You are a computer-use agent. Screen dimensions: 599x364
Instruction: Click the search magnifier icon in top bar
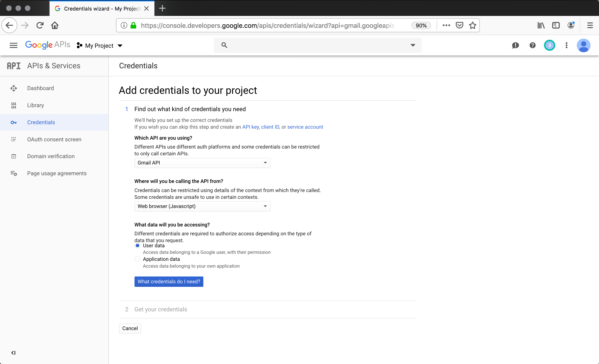(x=224, y=45)
